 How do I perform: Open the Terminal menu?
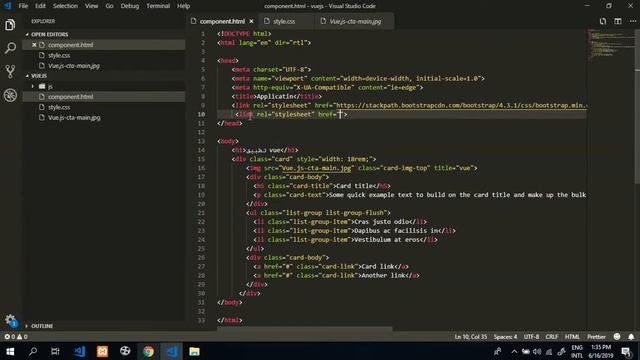pyautogui.click(x=158, y=6)
